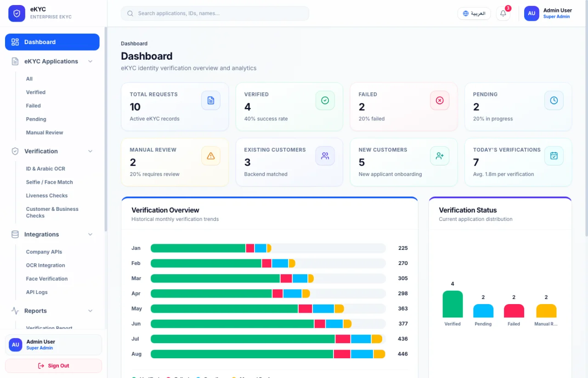Open OCR Integration page
Screen dimensions: 588x378
45,265
